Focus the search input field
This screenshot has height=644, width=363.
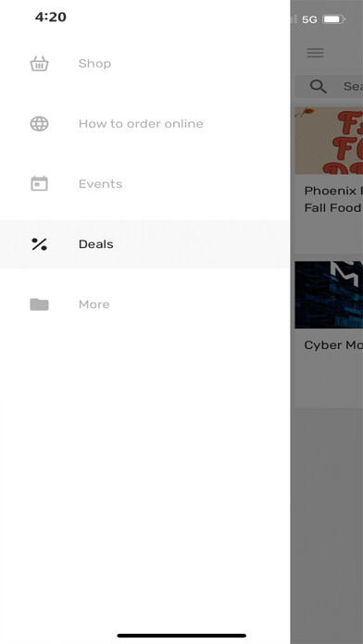(329, 86)
